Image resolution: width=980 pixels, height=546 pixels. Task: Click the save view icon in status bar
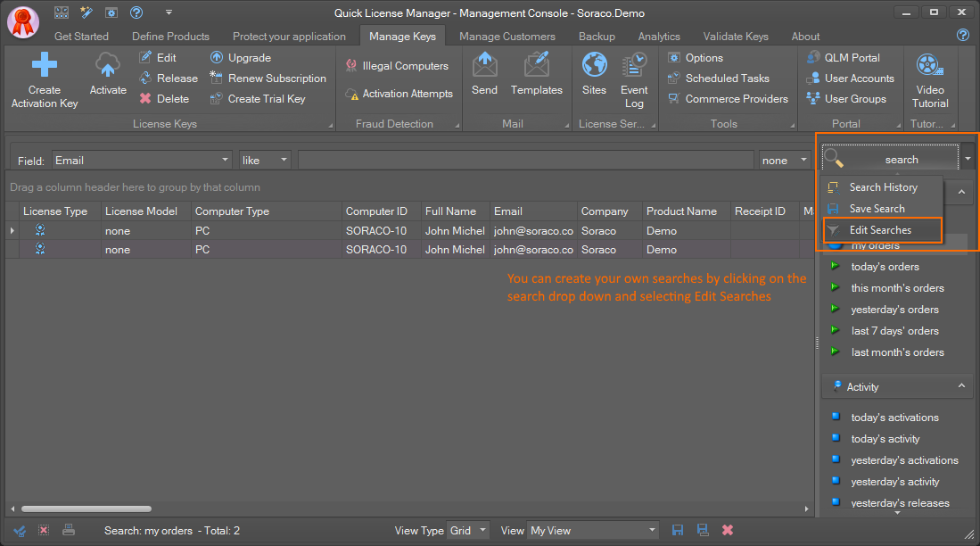point(678,530)
